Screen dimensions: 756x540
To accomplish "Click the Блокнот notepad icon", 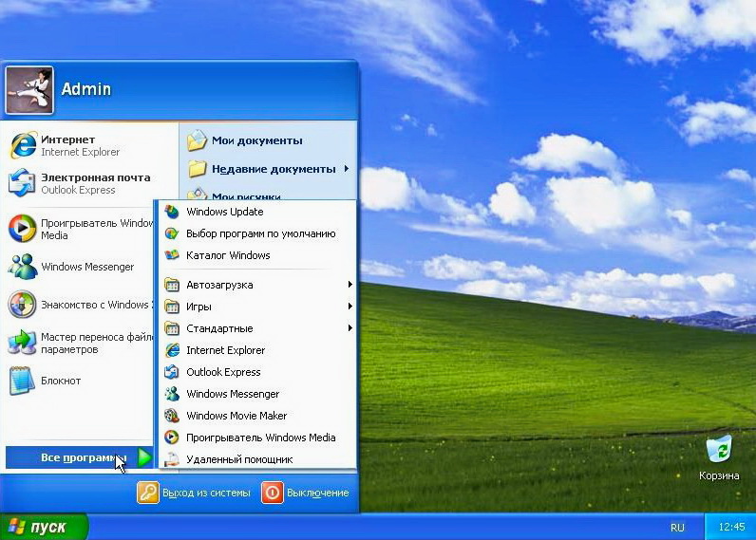I will [23, 381].
